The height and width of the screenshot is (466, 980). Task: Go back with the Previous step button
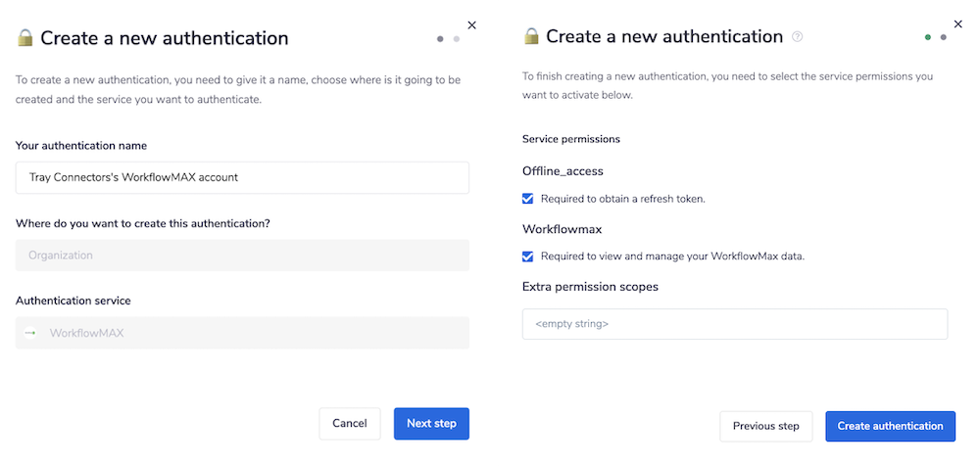[x=766, y=426]
